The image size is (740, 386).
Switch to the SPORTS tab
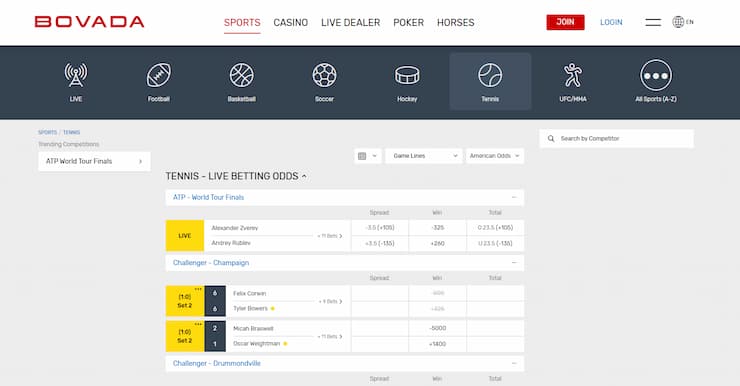click(x=242, y=23)
